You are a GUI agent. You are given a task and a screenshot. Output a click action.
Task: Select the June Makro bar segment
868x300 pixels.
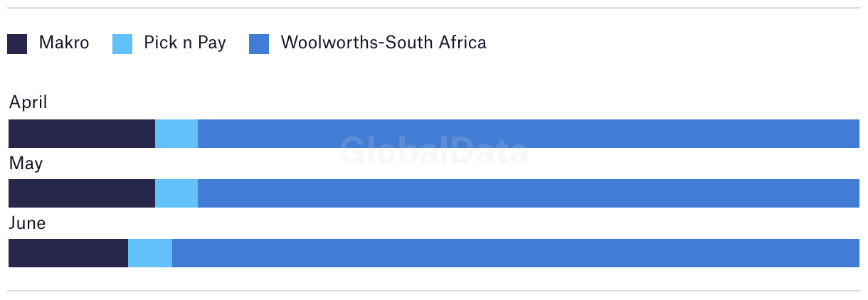coord(68,253)
